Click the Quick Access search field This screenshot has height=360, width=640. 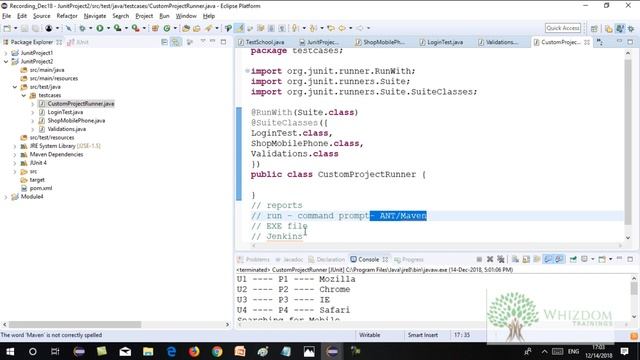coord(562,28)
